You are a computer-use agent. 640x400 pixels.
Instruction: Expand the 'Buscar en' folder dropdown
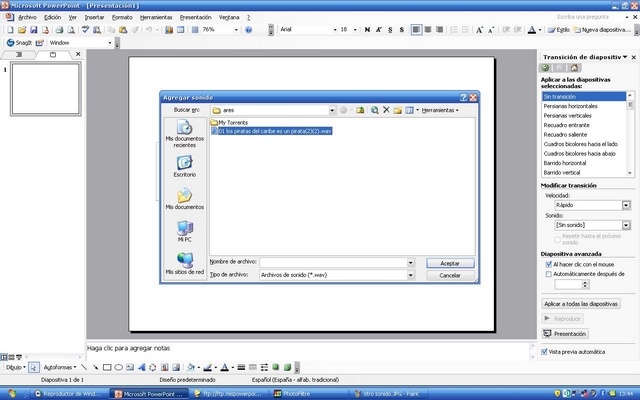330,109
